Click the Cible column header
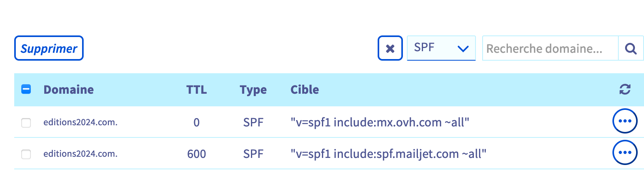 tap(305, 90)
